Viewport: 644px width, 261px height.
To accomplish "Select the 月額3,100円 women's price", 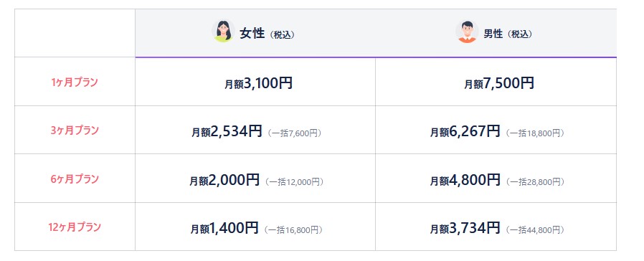I will click(x=258, y=83).
